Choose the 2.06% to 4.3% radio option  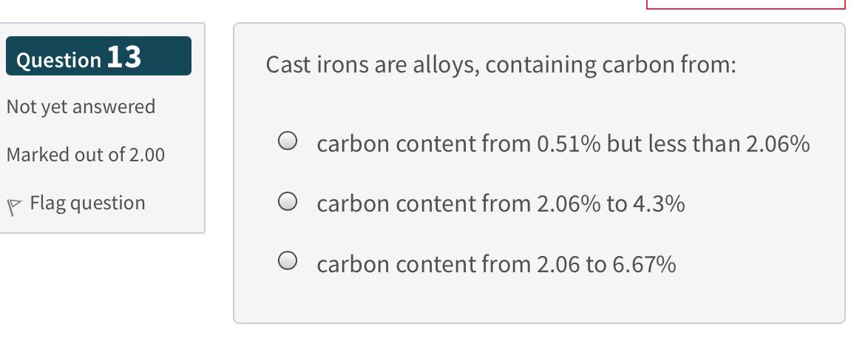point(288,200)
